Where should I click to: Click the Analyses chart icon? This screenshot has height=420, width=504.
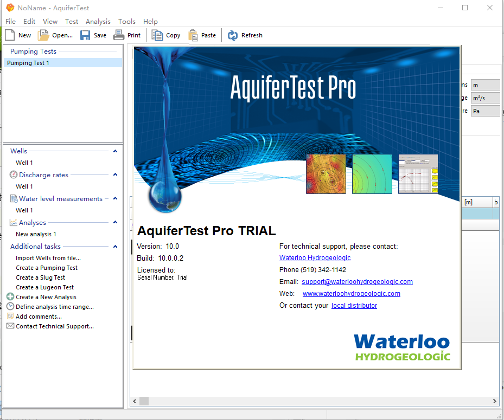click(x=14, y=222)
